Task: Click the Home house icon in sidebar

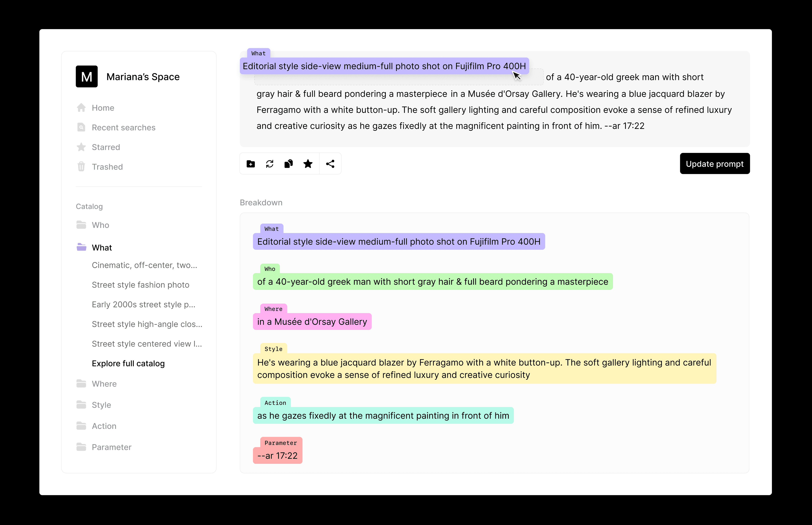Action: click(x=81, y=108)
